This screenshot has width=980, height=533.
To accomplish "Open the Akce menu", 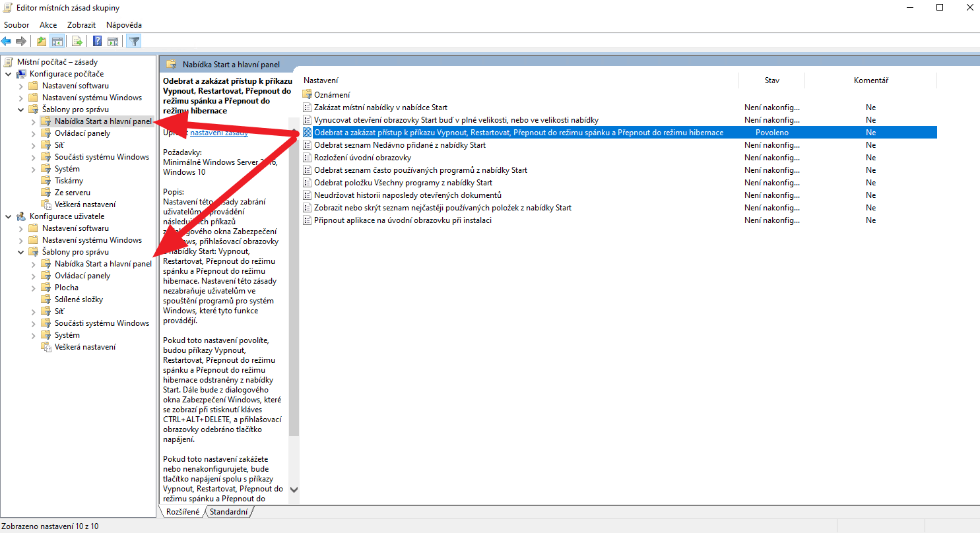I will 48,25.
